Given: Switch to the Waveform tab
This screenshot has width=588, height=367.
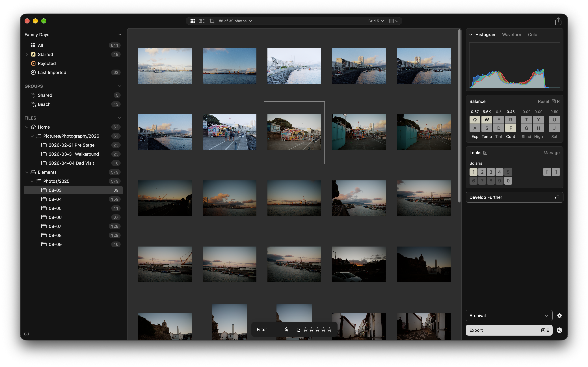Looking at the screenshot, I should 512,35.
